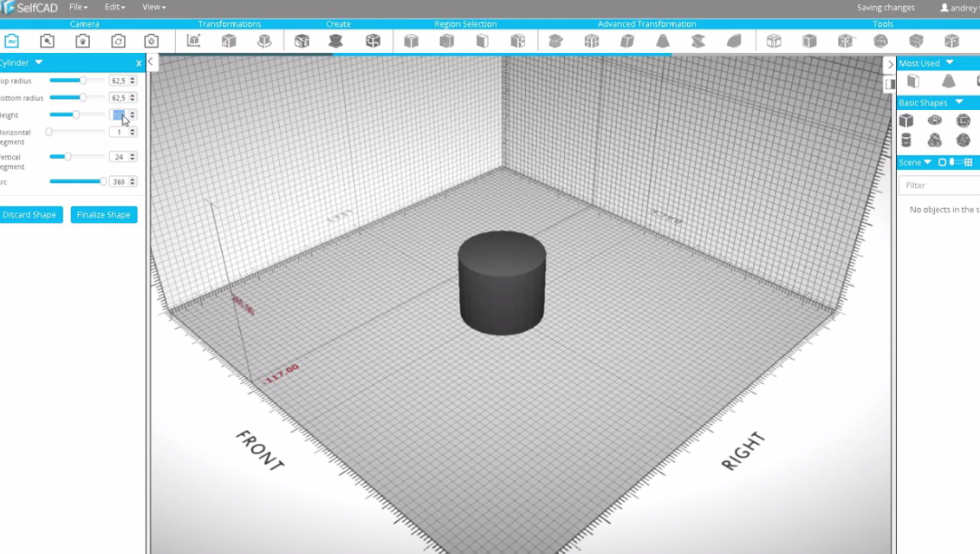Click the second Tools cube icon

click(809, 42)
